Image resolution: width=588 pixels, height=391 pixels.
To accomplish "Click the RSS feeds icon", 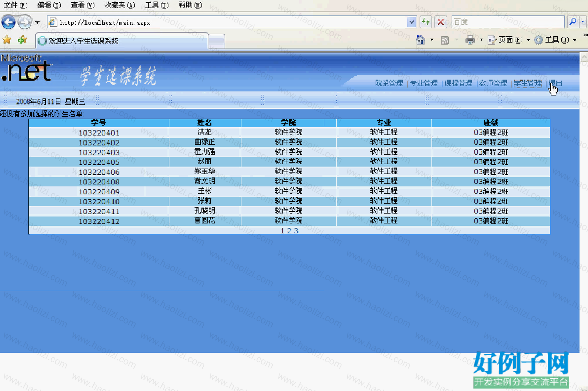I will click(445, 40).
